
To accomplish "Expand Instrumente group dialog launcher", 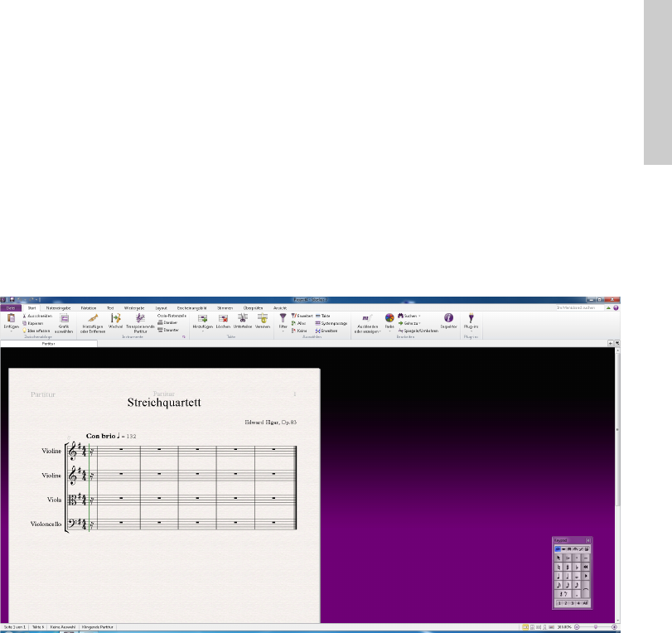I will [184, 337].
